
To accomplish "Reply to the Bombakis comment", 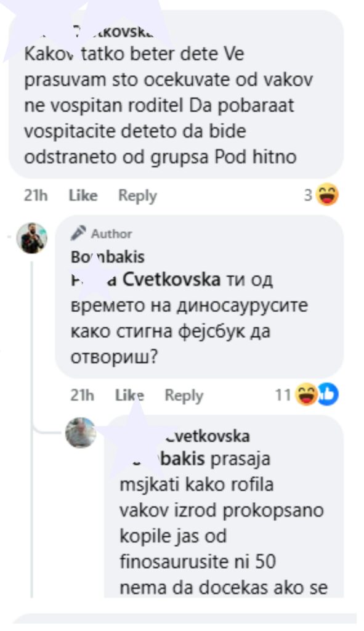I will click(x=184, y=396).
